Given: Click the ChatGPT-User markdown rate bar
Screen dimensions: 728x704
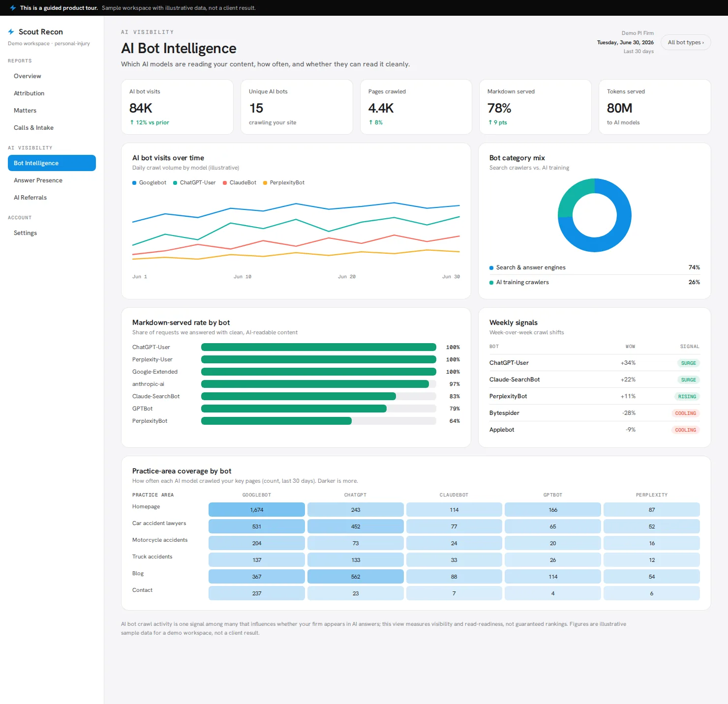Looking at the screenshot, I should coord(319,347).
